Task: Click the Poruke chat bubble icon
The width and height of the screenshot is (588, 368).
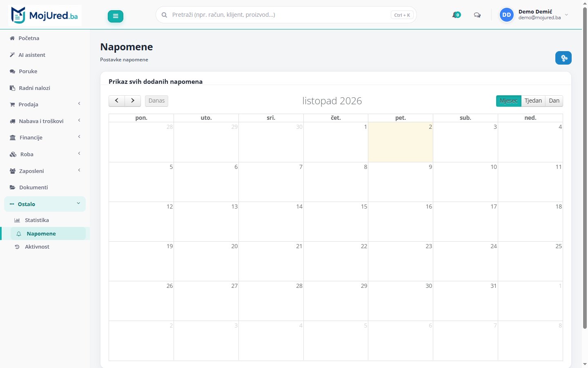Action: point(12,71)
